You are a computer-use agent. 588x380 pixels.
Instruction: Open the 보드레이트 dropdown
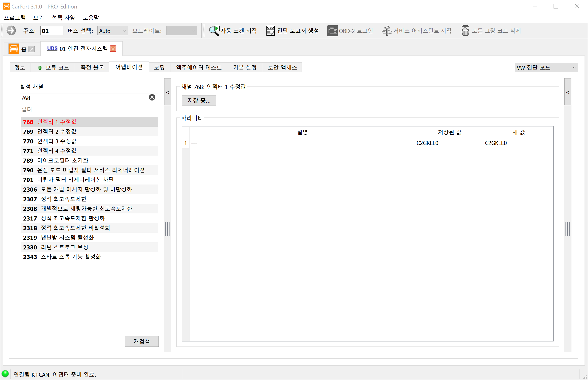tap(181, 31)
